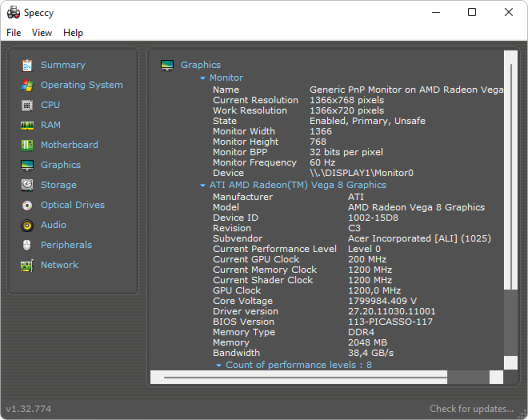Collapse Count of performance levels node
The height and width of the screenshot is (420, 528).
pos(219,365)
